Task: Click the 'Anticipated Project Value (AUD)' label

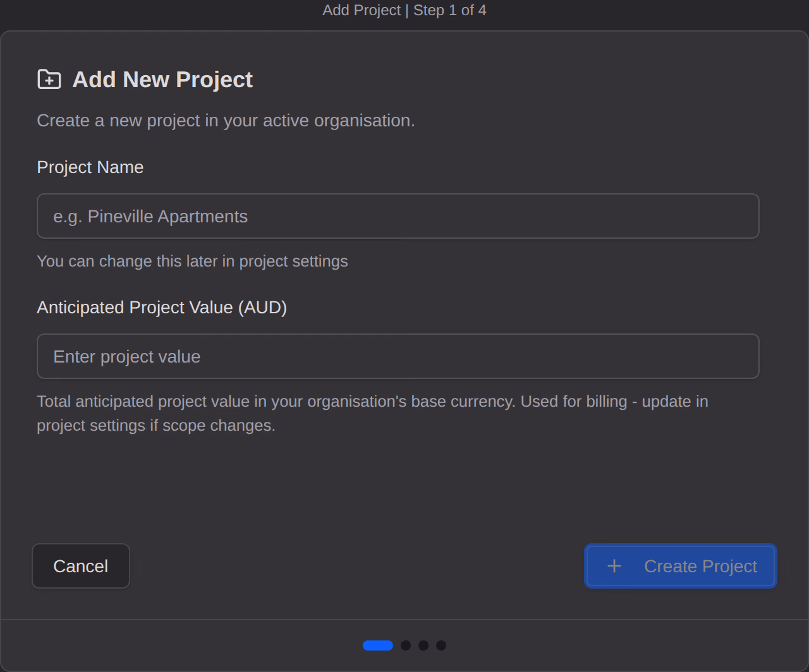Action: (162, 308)
